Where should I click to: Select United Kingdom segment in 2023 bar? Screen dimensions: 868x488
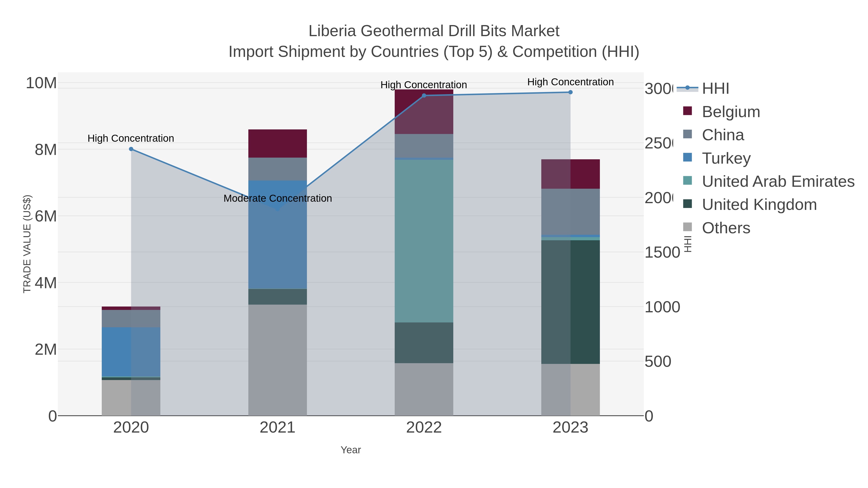point(570,302)
